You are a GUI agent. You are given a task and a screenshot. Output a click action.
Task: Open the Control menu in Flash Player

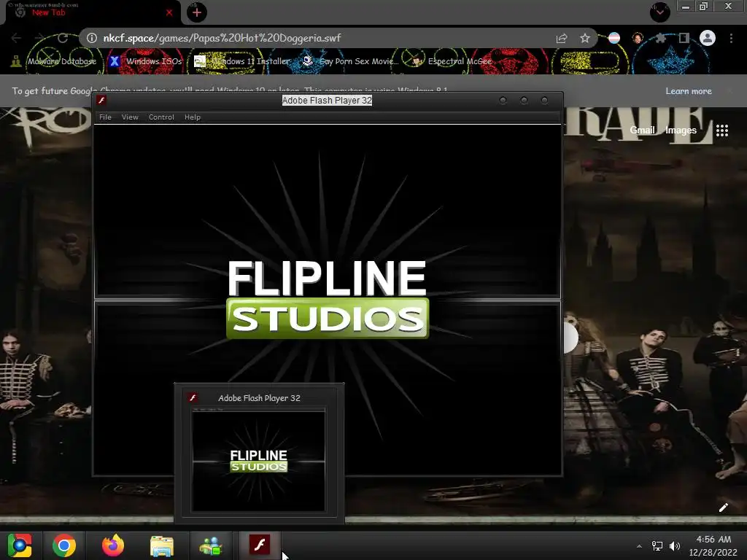(161, 117)
